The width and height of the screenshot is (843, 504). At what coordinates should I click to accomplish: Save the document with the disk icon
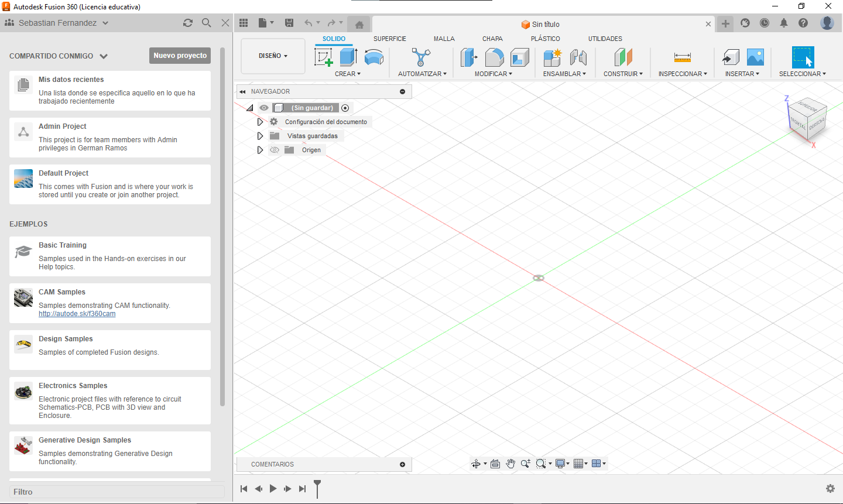click(x=289, y=23)
